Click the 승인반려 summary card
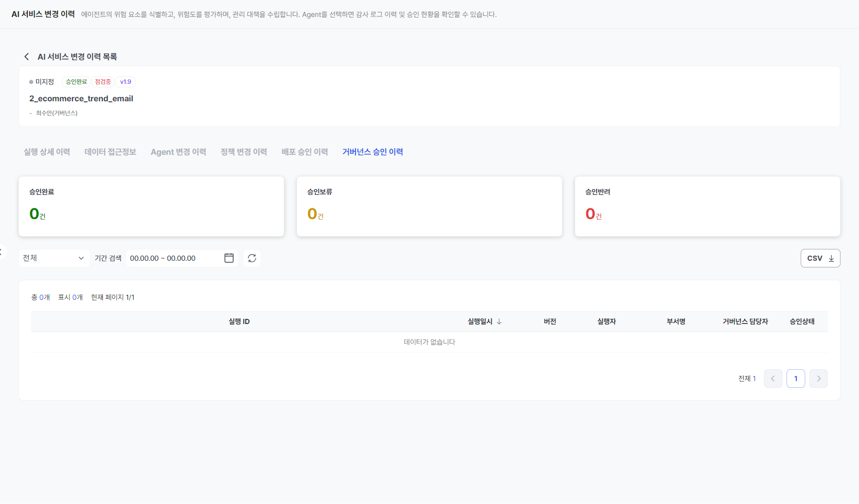Viewport: 859px width, 504px height. click(707, 207)
